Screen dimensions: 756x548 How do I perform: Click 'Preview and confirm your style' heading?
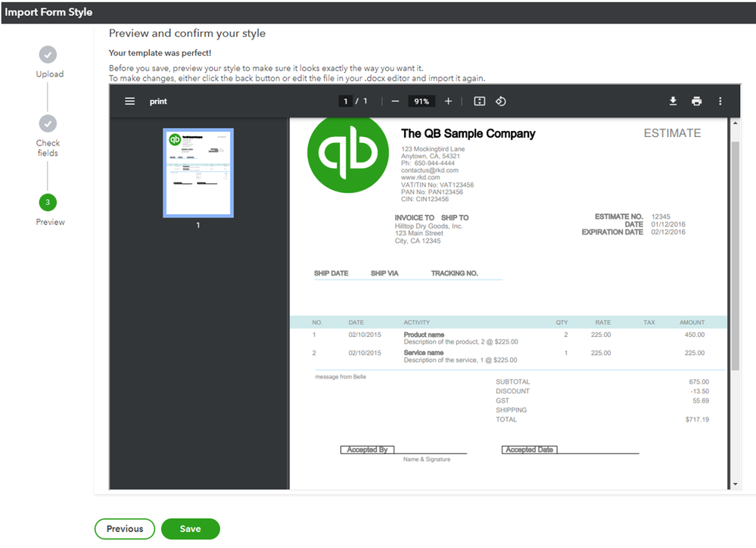pos(187,33)
